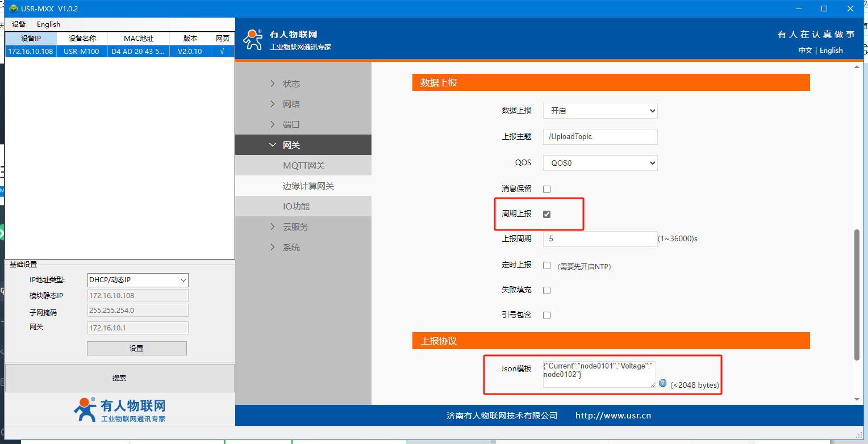Select the MQTT网关 sidebar item

[304, 166]
